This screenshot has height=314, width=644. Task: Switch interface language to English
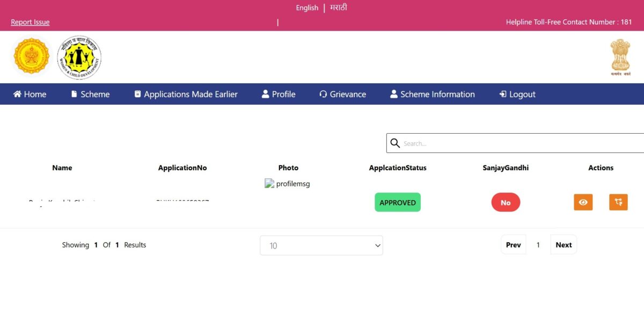click(x=306, y=8)
